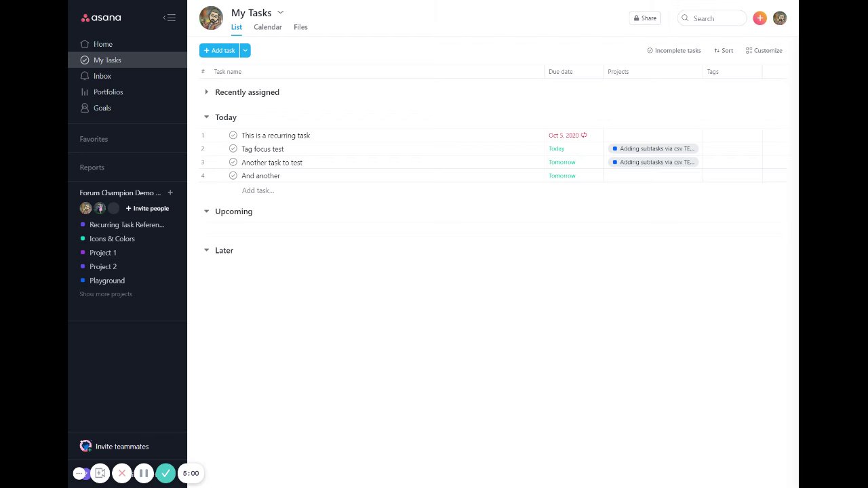The width and height of the screenshot is (868, 488).
Task: Cancel the recording with the red X button
Action: tap(122, 473)
